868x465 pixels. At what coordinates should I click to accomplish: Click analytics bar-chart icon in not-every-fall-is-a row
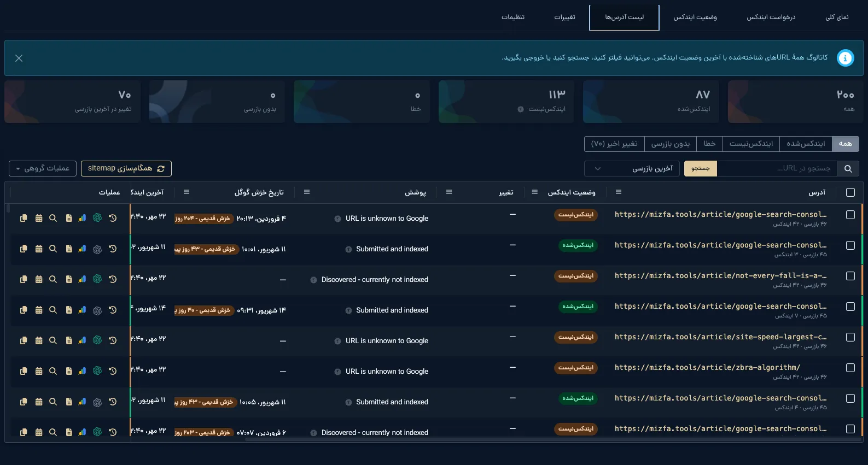[x=82, y=279]
